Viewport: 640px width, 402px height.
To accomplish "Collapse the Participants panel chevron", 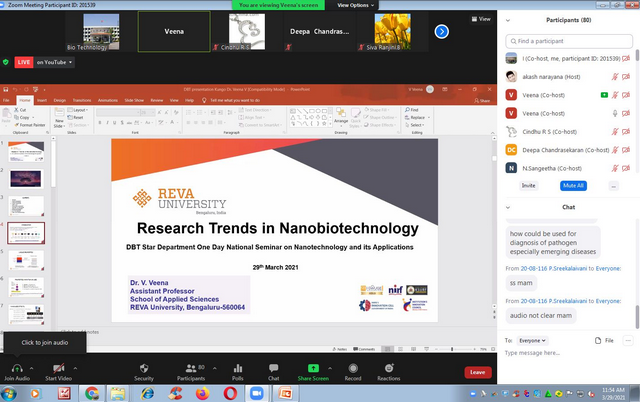I will tap(508, 20).
